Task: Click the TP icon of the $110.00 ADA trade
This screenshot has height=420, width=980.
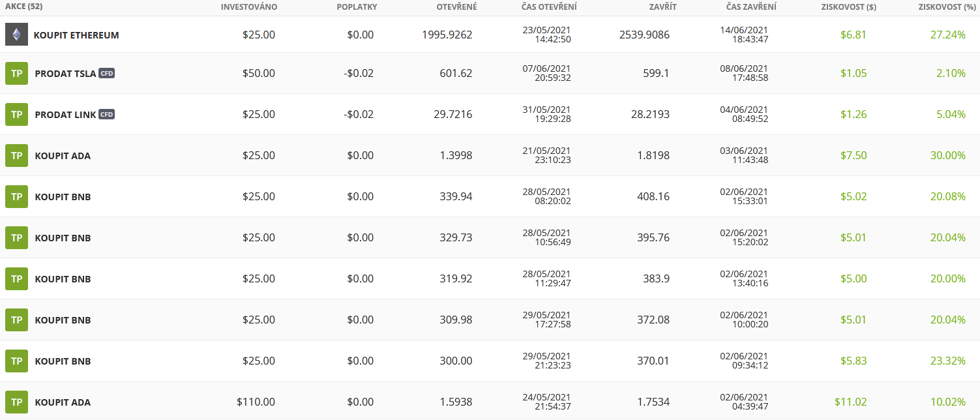Action: (16, 402)
